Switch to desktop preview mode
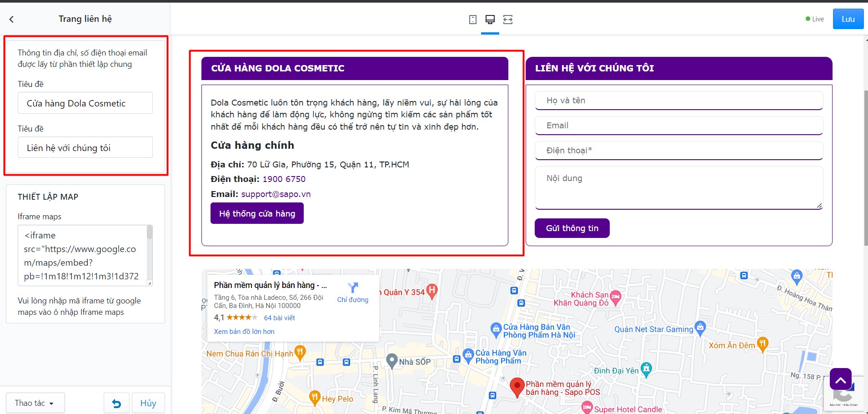 [490, 20]
